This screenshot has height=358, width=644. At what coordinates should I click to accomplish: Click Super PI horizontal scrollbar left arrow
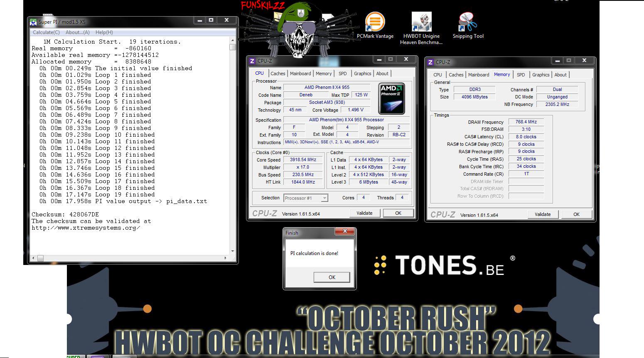point(33,258)
